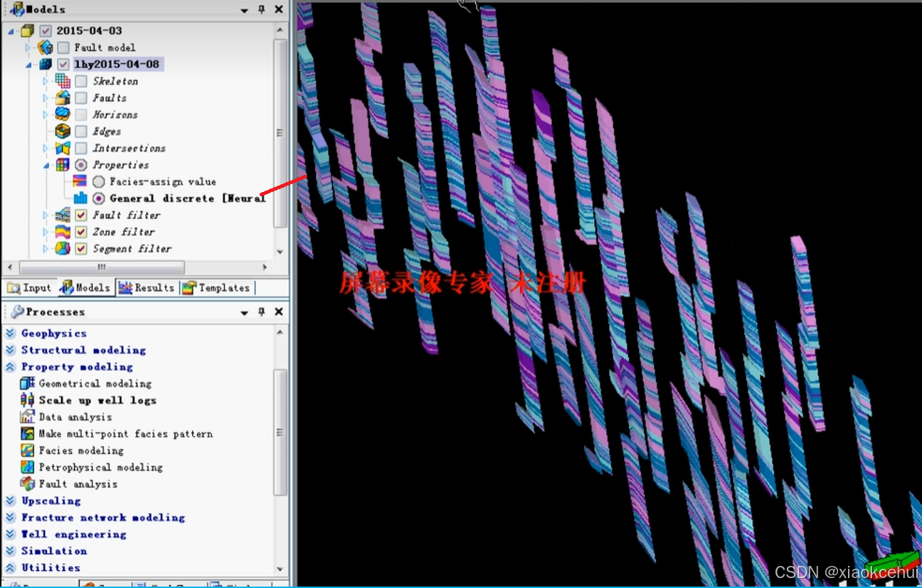The width and height of the screenshot is (922, 588).
Task: Open the Models panel dropdown arrow
Action: [244, 11]
